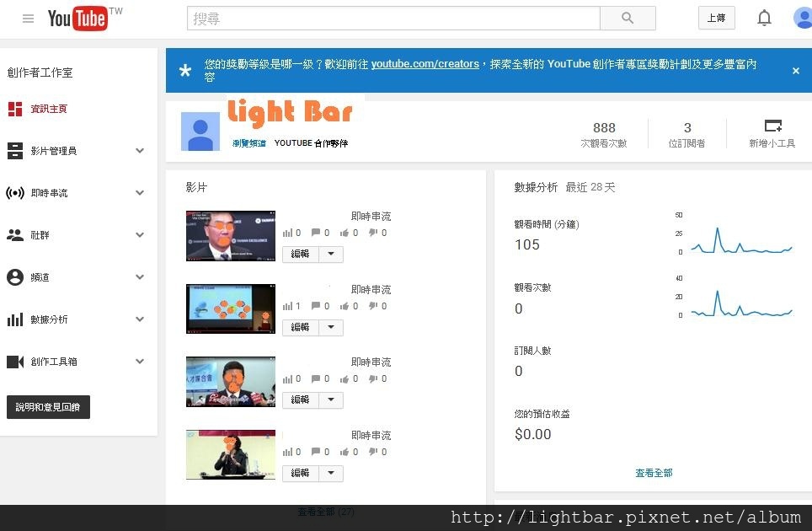
Task: Click the 創作者工作室 heading
Action: coord(40,72)
